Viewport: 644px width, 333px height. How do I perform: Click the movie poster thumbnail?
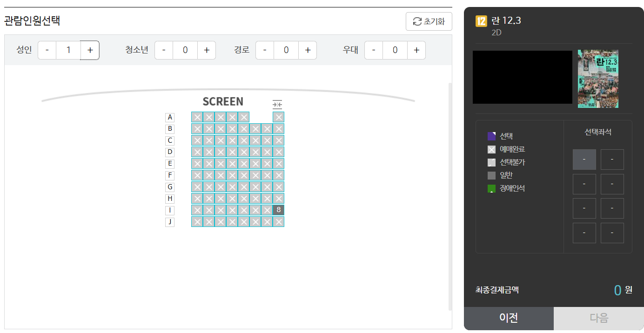point(598,79)
